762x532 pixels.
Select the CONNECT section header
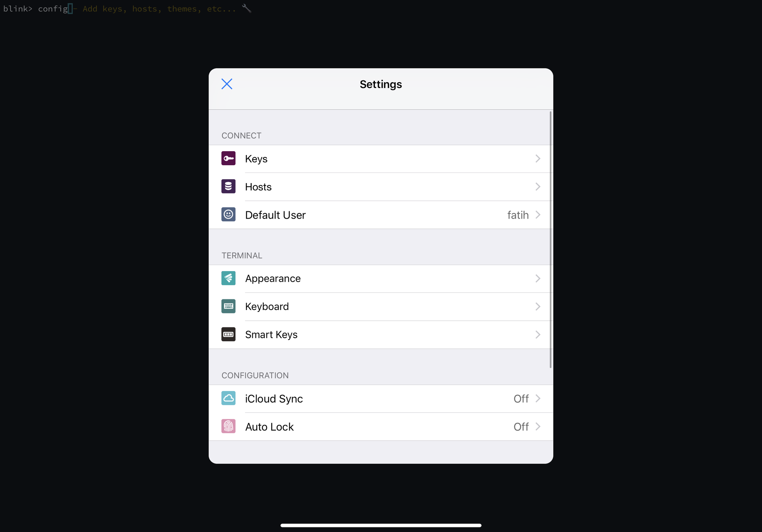point(241,135)
